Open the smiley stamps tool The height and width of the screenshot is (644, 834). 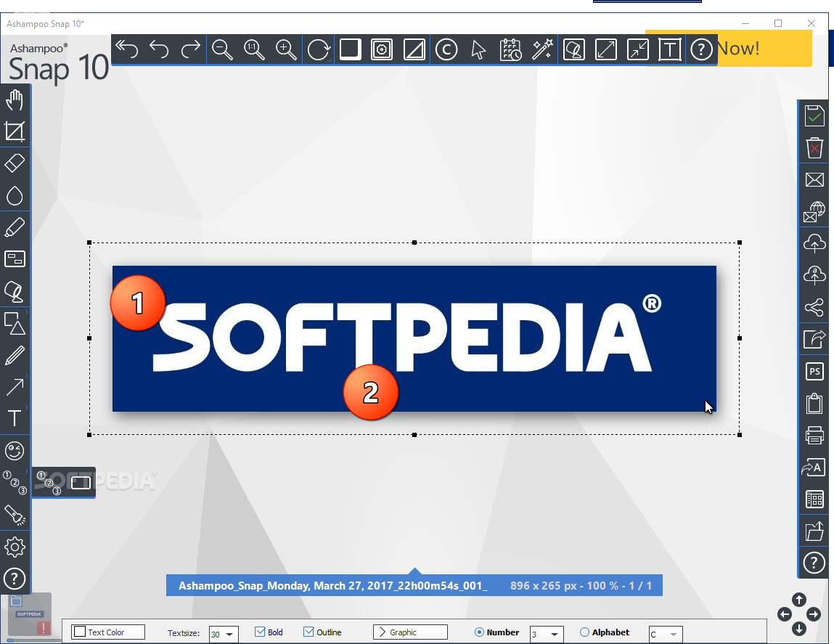pos(15,452)
